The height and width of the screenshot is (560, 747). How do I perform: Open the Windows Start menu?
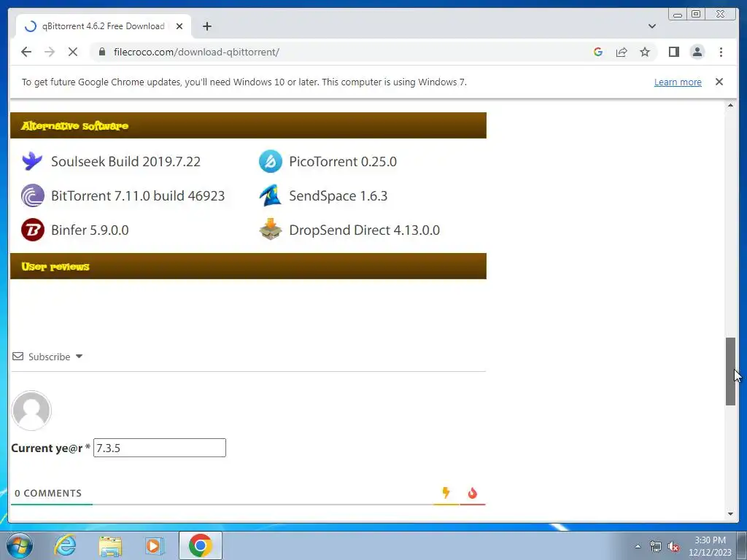(20, 545)
